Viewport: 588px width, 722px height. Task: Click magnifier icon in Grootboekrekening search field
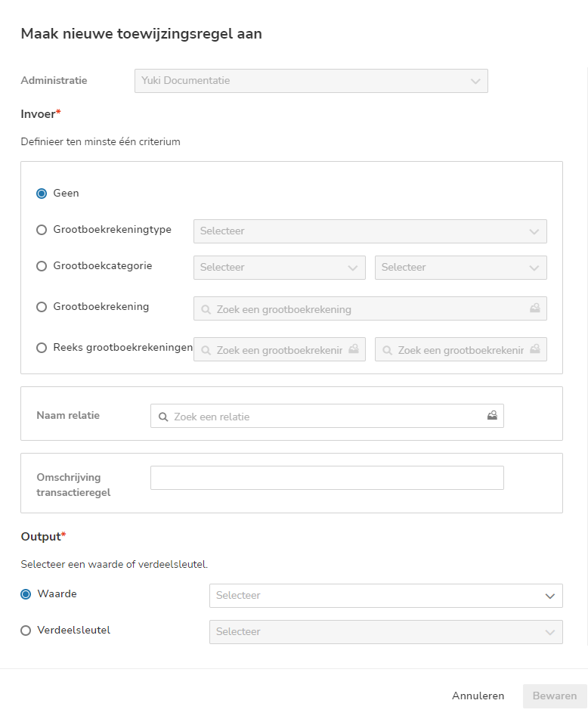206,309
